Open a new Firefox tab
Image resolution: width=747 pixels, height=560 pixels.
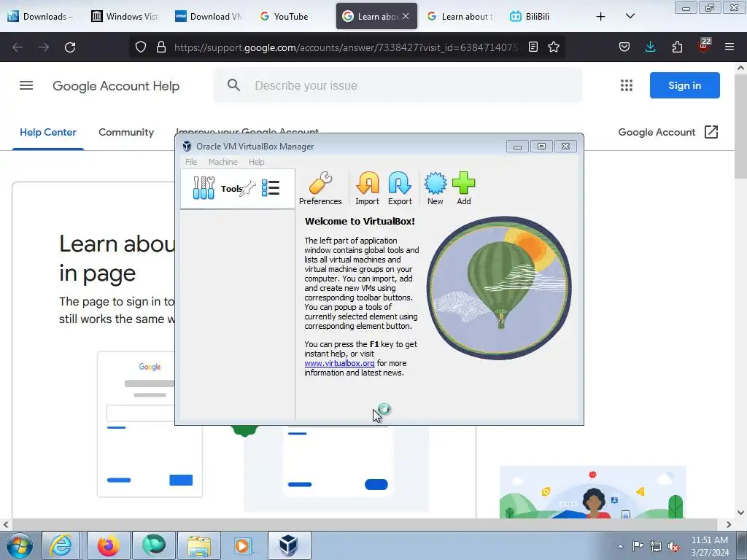(x=601, y=16)
